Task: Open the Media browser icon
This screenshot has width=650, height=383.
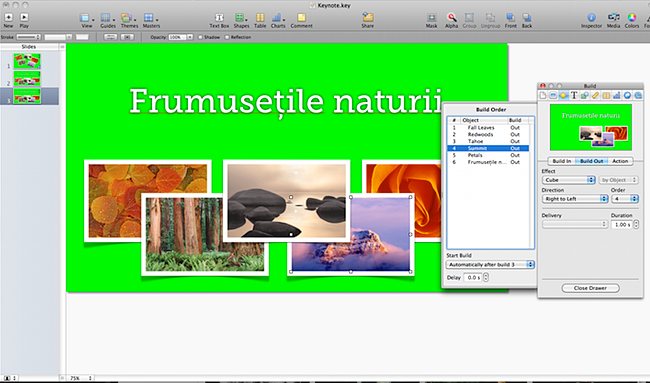Action: click(614, 17)
